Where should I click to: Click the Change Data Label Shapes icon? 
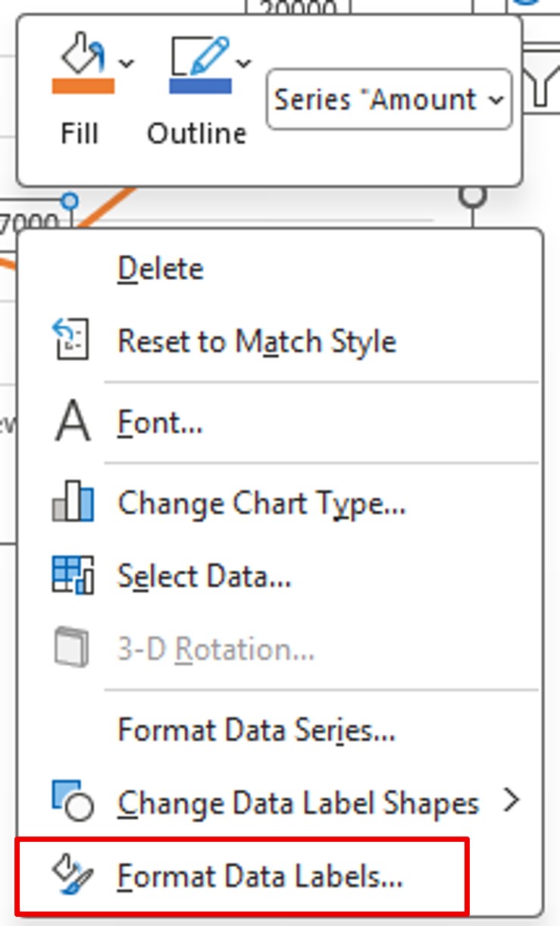pos(72,801)
